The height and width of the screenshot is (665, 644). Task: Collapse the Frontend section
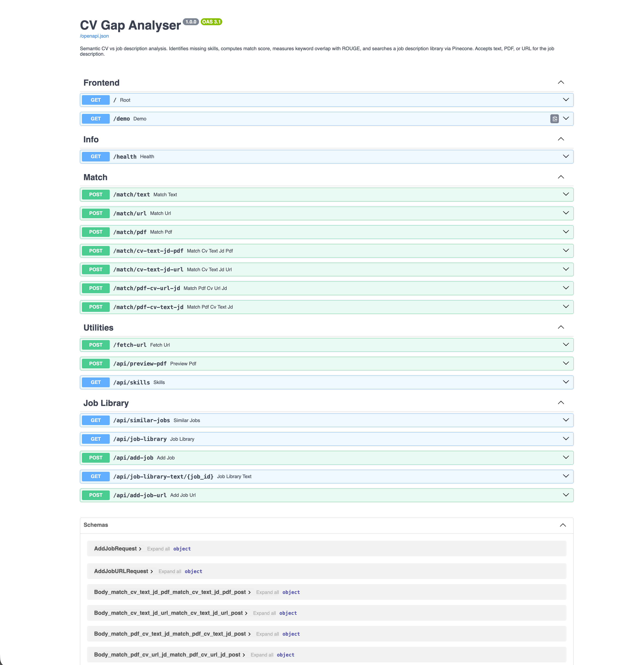coord(561,82)
